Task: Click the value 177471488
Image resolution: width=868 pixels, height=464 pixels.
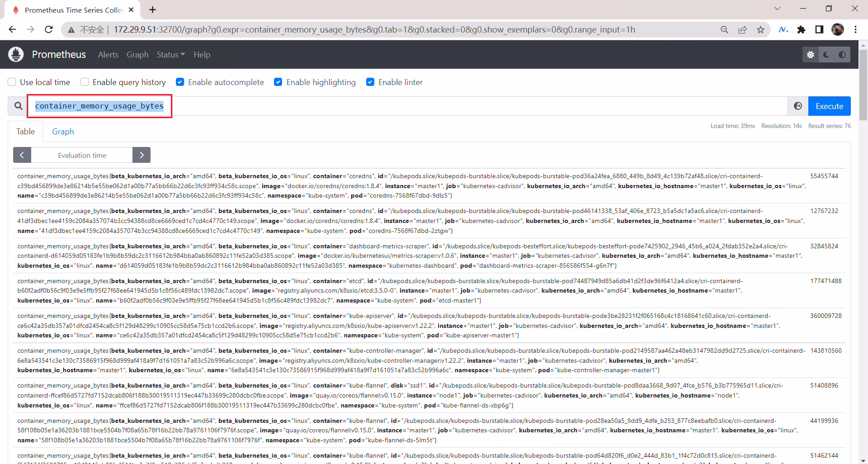Action: click(x=826, y=281)
